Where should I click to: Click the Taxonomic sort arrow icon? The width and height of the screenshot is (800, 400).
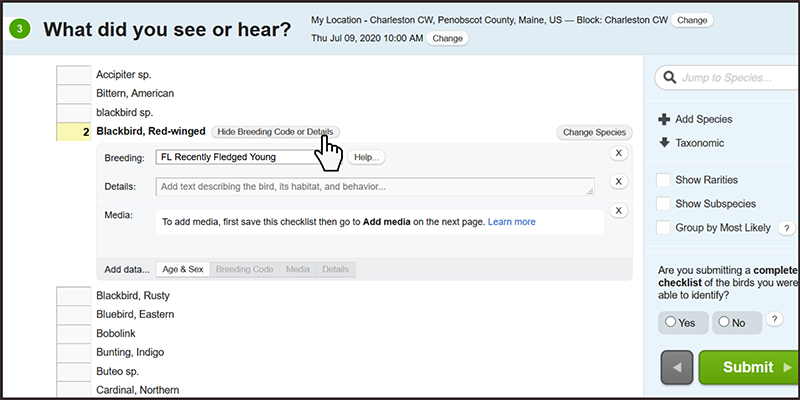click(x=664, y=143)
